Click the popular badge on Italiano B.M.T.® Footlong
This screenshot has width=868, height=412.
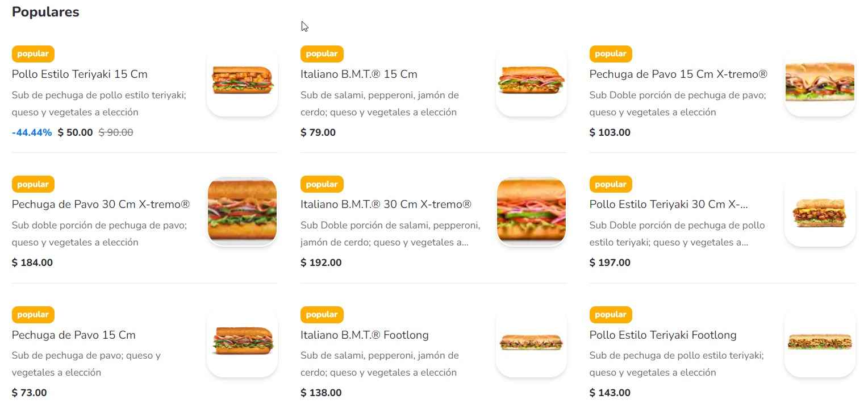point(322,314)
